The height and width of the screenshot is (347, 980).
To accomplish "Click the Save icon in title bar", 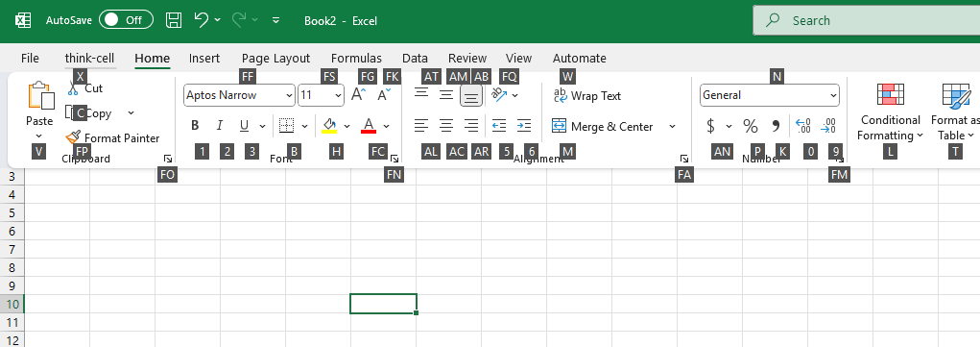I will pyautogui.click(x=174, y=20).
